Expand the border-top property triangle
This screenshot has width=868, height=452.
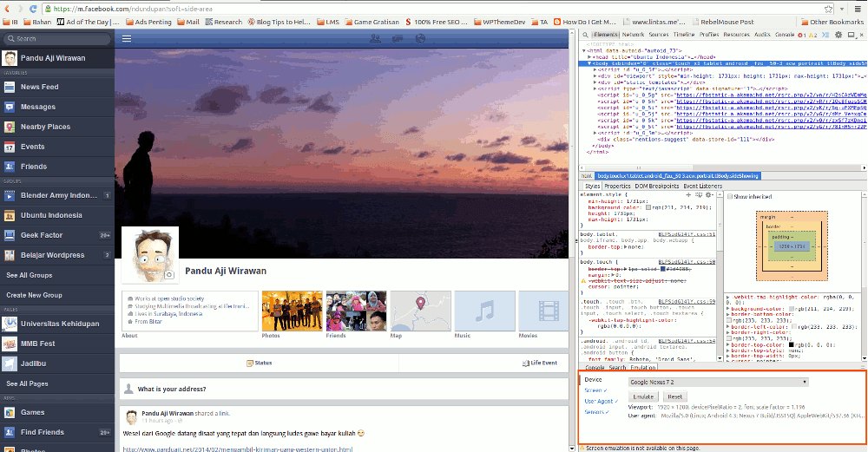[x=625, y=247]
